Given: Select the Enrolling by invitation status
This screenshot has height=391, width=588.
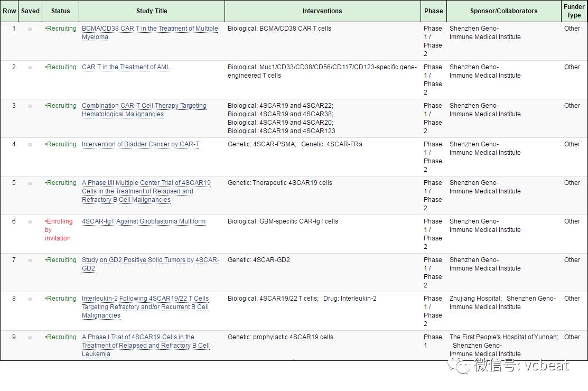Looking at the screenshot, I should [x=59, y=230].
